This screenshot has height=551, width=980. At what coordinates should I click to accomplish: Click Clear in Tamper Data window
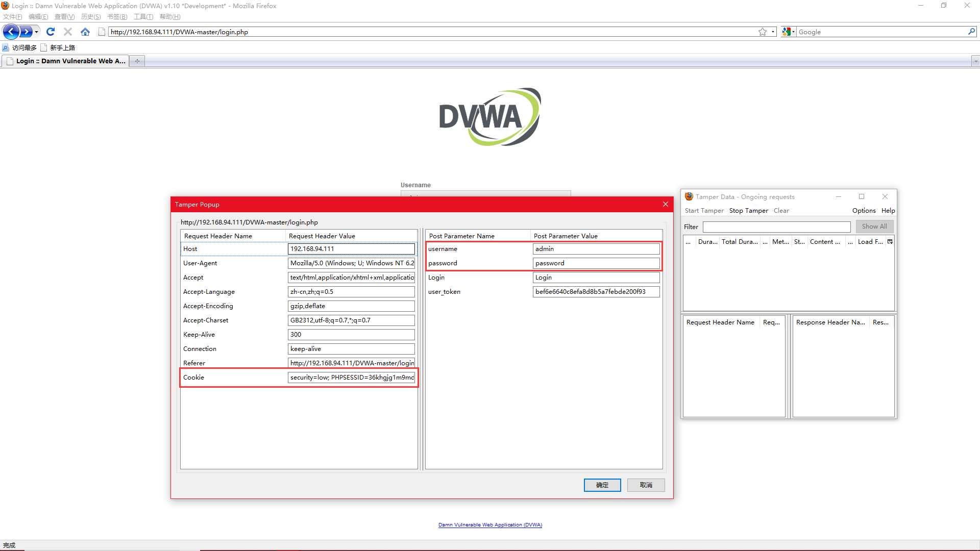click(781, 211)
